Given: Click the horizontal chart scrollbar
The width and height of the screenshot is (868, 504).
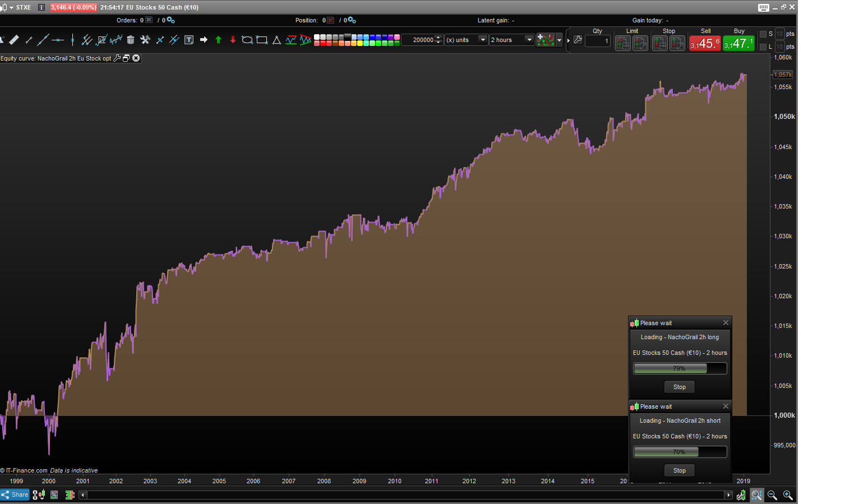Looking at the screenshot, I should [405, 495].
